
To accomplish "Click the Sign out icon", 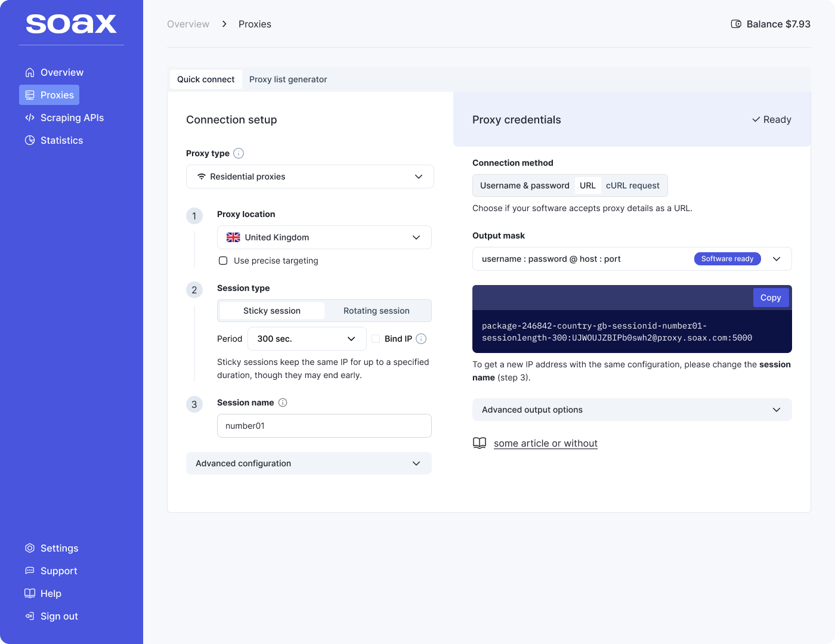I will point(30,616).
